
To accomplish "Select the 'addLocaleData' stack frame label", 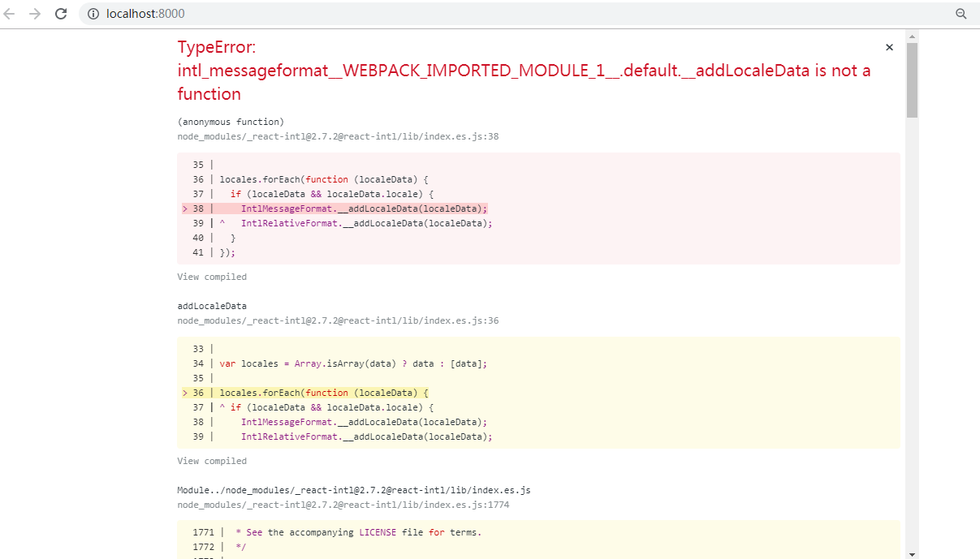I will tap(212, 306).
